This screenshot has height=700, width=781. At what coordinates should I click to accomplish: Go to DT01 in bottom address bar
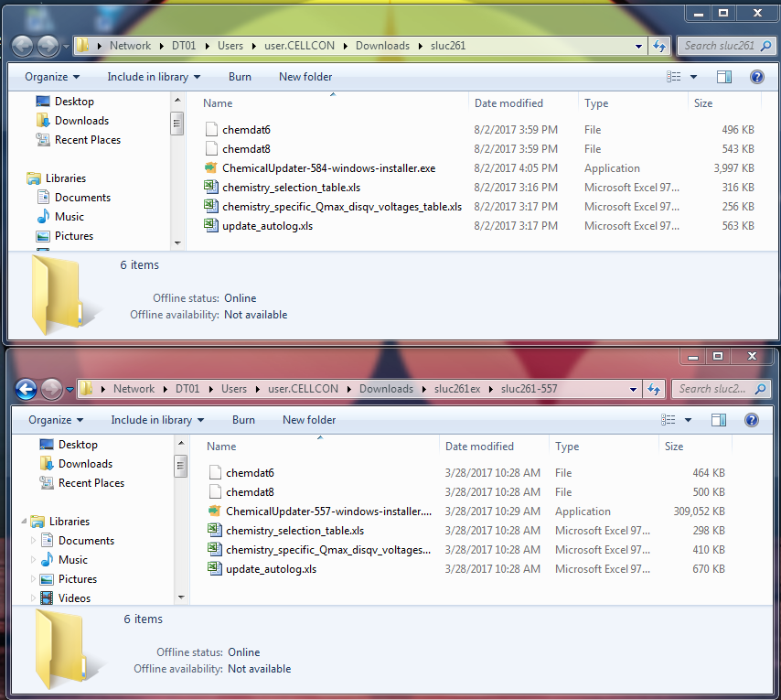pyautogui.click(x=187, y=389)
